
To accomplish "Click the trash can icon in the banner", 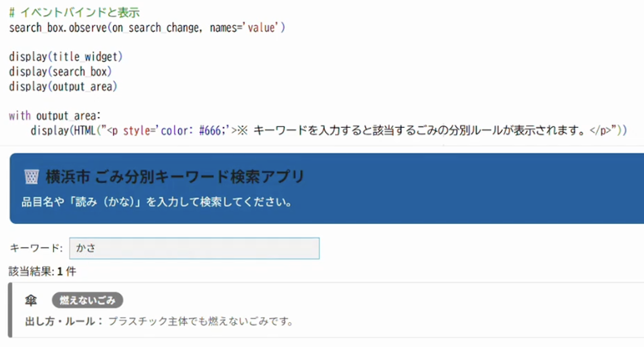I will point(31,177).
